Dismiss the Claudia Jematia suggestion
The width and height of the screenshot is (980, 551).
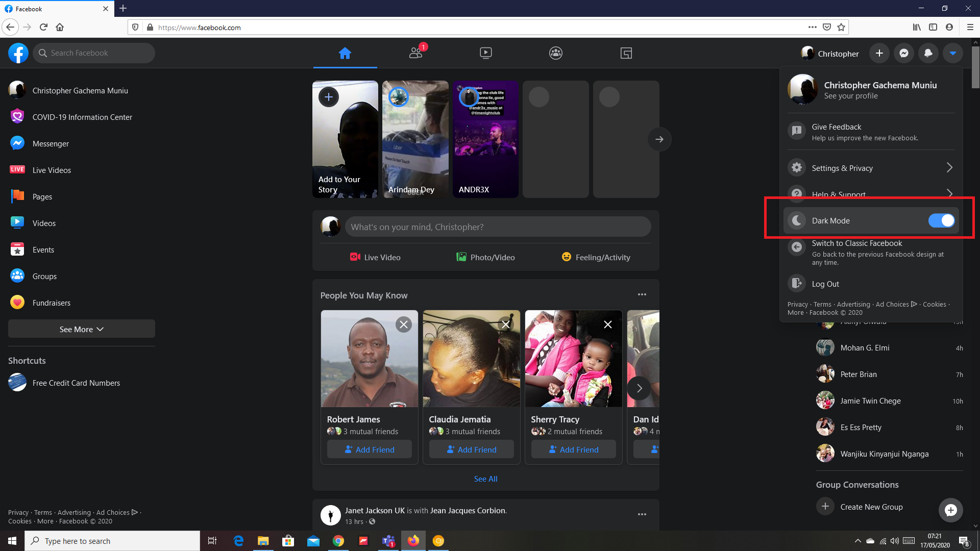(506, 324)
